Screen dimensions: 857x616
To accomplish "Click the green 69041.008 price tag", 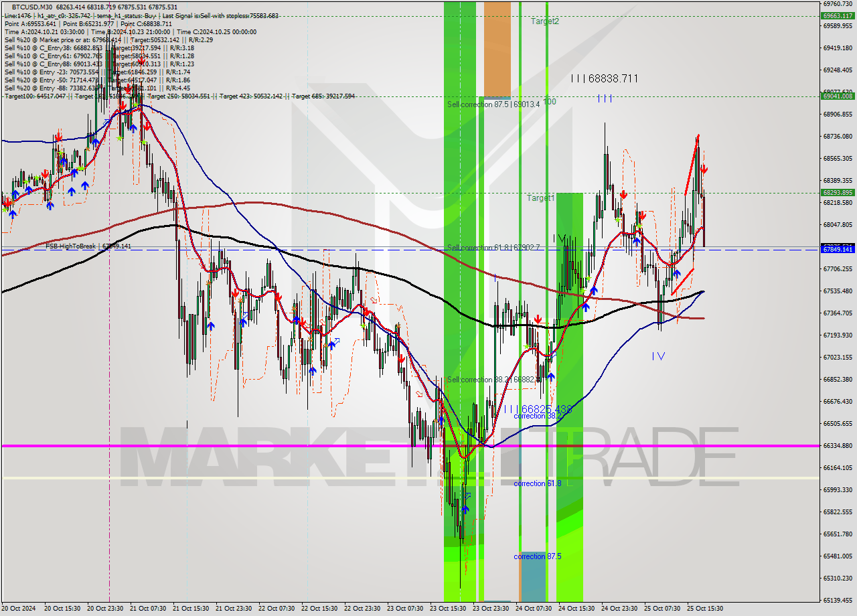I will click(x=838, y=96).
